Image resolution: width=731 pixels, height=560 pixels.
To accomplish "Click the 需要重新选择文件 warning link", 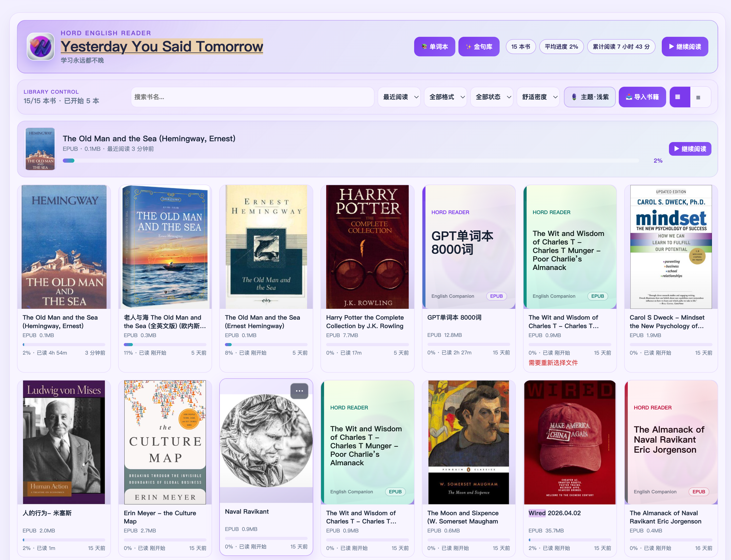I will pos(553,363).
